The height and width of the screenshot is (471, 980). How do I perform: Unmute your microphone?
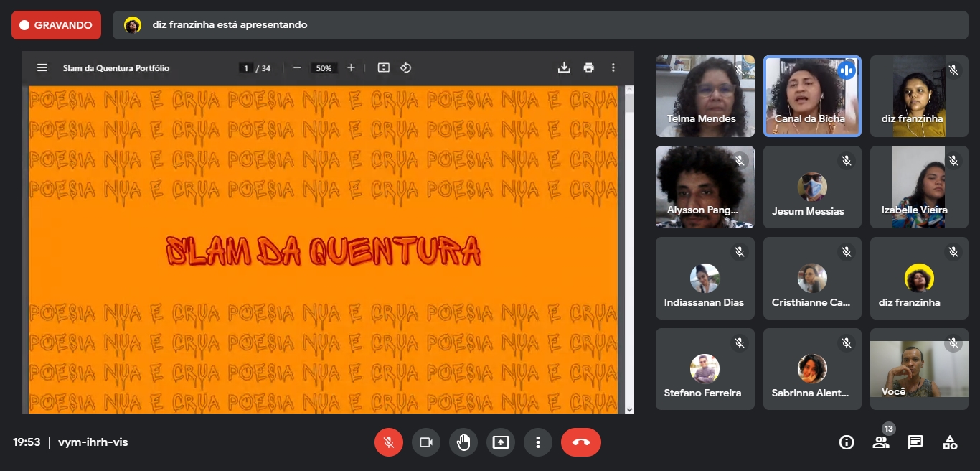click(389, 442)
